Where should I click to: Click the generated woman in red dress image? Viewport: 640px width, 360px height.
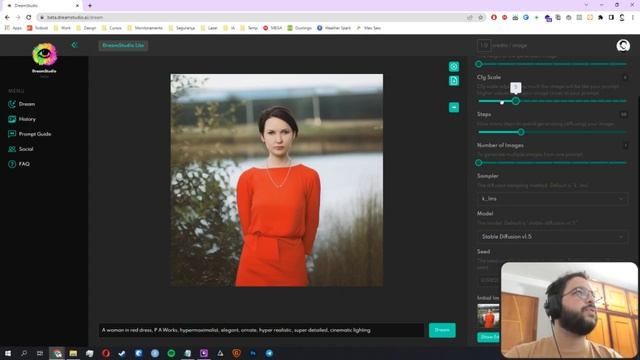coord(277,180)
